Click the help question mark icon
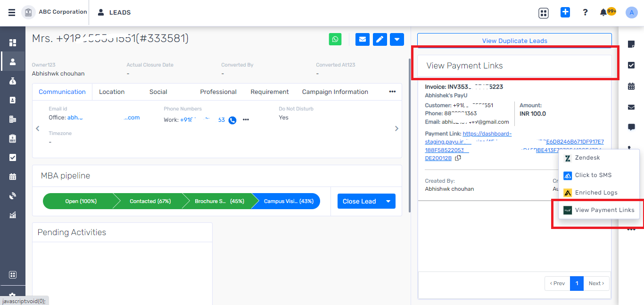 [585, 12]
